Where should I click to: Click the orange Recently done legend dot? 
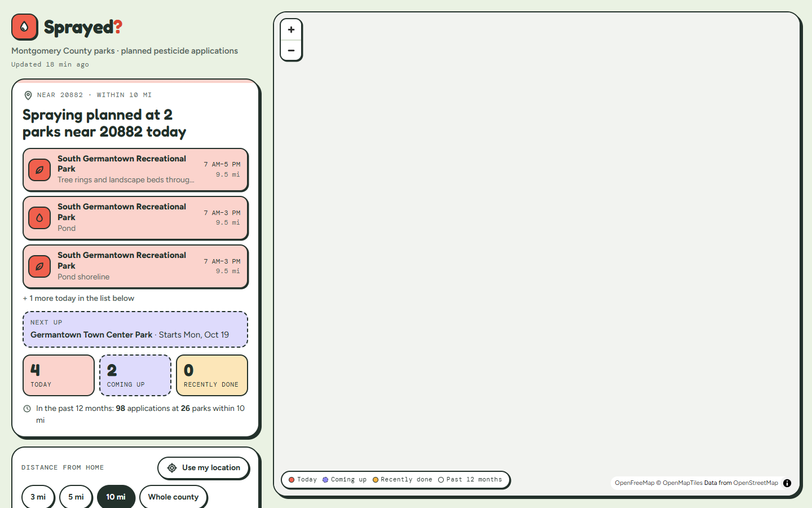coord(375,480)
